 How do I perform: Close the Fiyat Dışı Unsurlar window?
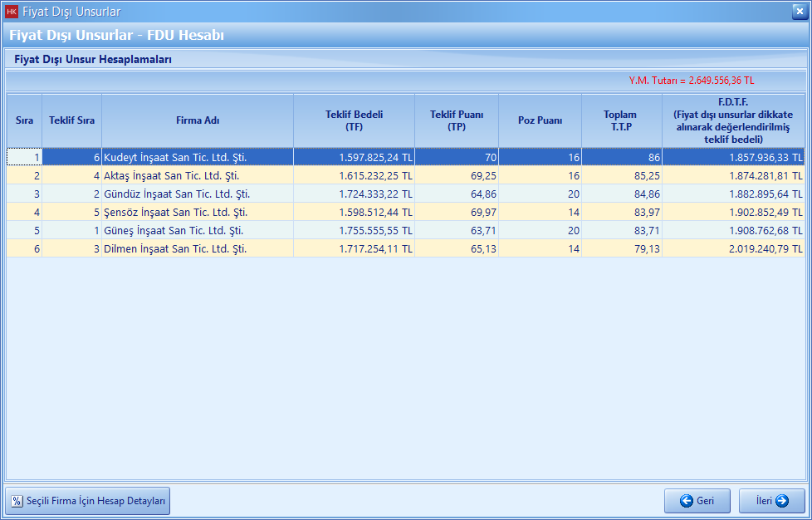tap(799, 11)
